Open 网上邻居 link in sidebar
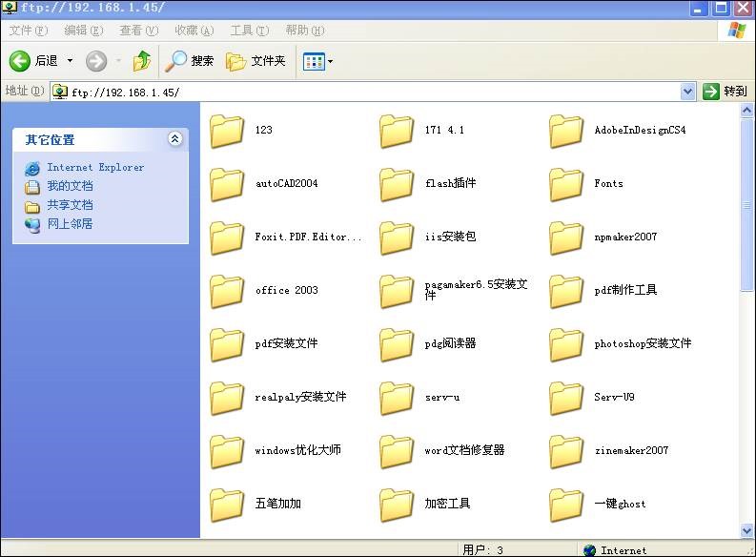The image size is (756, 557). [x=70, y=224]
